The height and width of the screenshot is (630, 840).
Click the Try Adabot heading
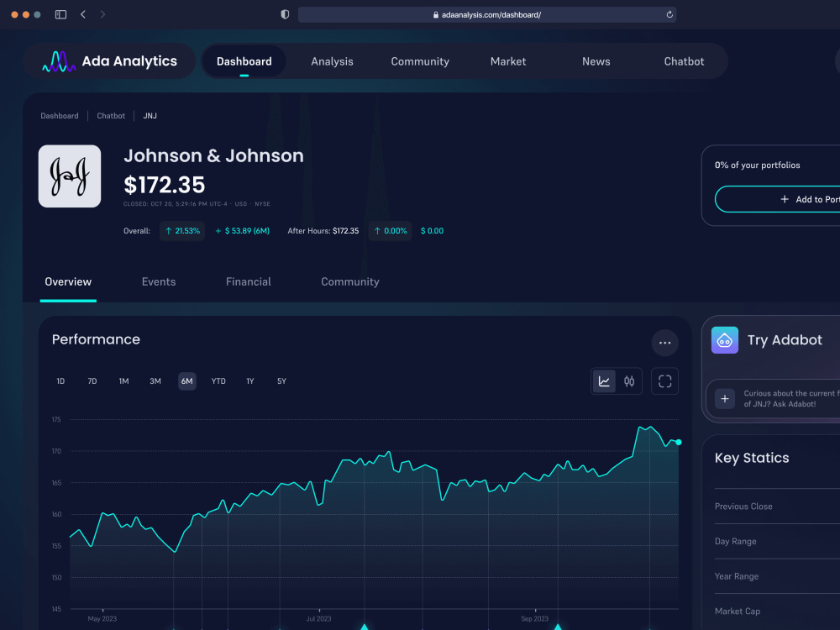(785, 340)
